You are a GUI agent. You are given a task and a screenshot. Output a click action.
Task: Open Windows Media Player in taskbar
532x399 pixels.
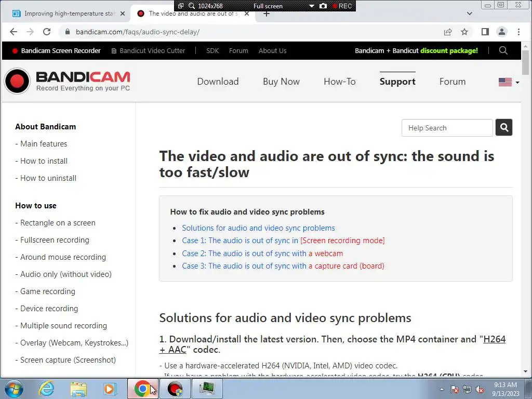(110, 389)
